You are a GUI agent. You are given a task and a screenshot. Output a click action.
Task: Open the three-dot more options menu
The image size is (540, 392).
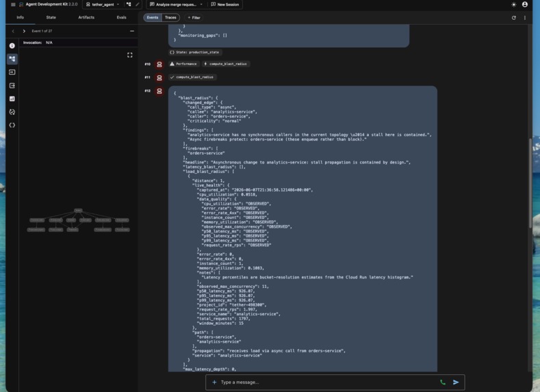[525, 18]
